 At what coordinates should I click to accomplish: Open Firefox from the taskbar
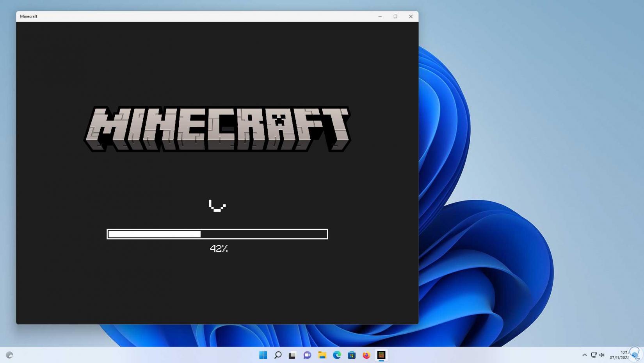[x=366, y=355]
